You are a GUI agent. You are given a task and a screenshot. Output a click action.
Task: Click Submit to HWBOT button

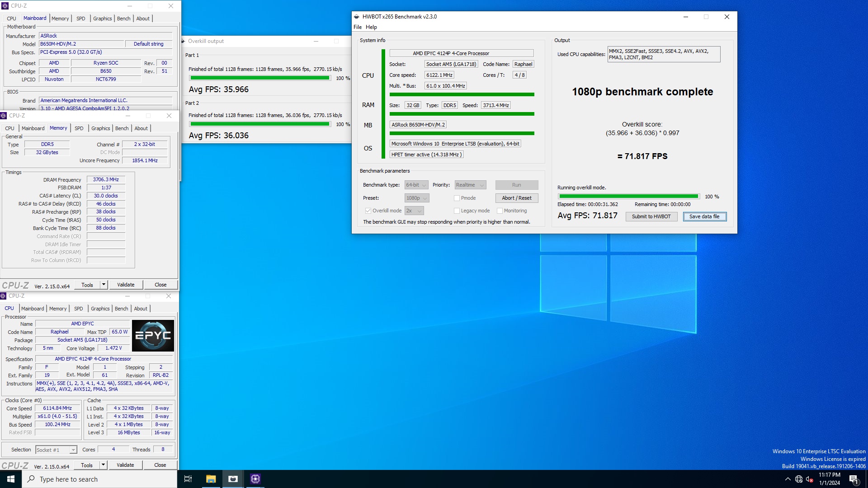(651, 216)
